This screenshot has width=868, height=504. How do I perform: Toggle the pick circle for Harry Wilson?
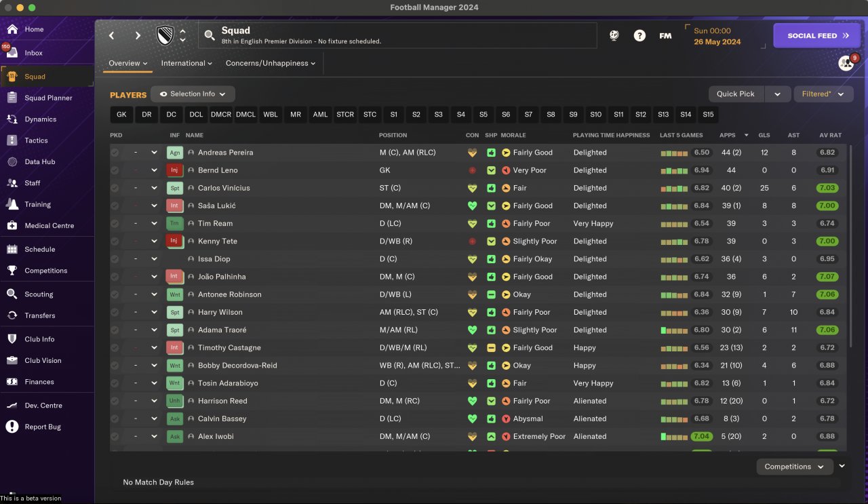[115, 312]
